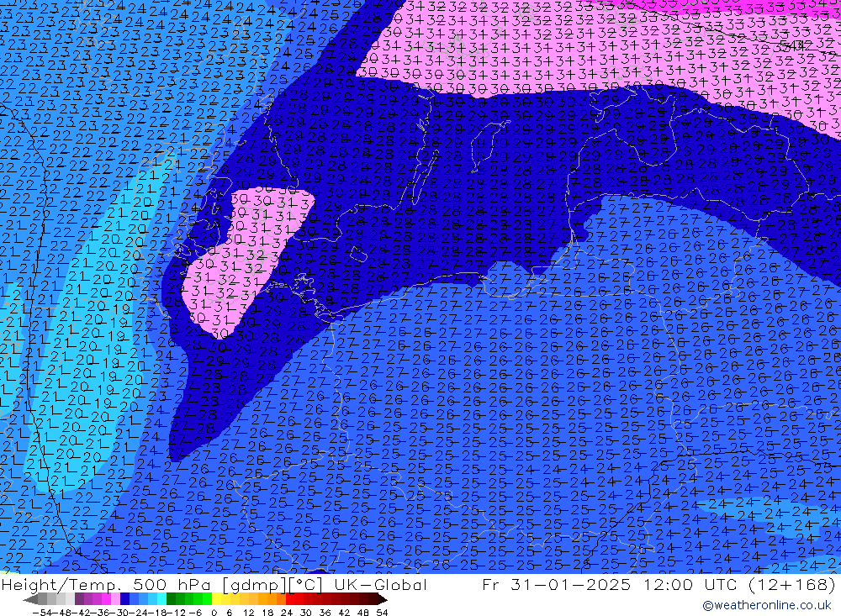
Task: Click the '24' legend scale label
Action: (x=287, y=613)
